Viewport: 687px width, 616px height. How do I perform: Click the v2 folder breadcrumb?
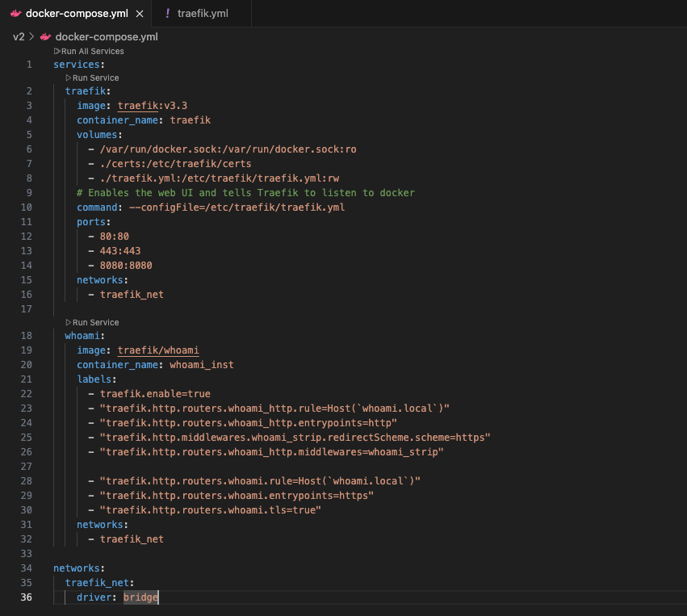click(19, 37)
